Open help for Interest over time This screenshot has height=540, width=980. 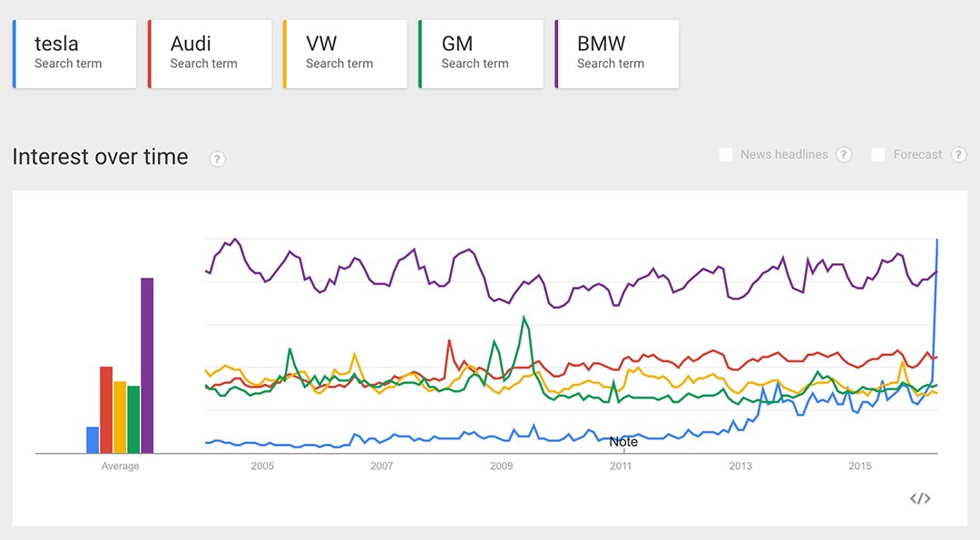(218, 159)
